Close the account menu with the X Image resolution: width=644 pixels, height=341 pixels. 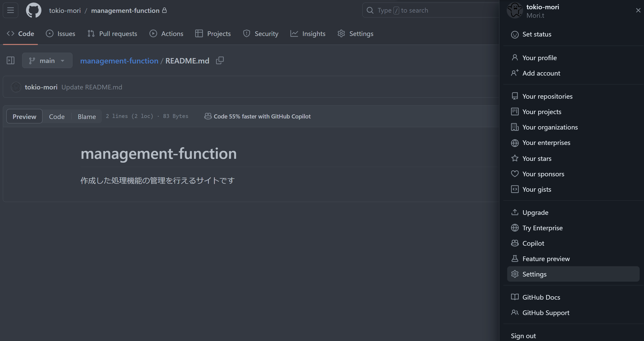click(x=638, y=10)
